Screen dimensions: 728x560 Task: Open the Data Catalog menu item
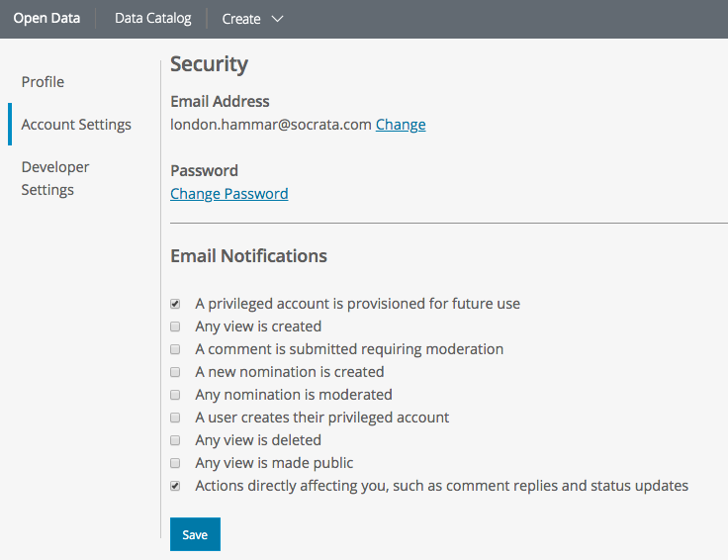coord(152,18)
